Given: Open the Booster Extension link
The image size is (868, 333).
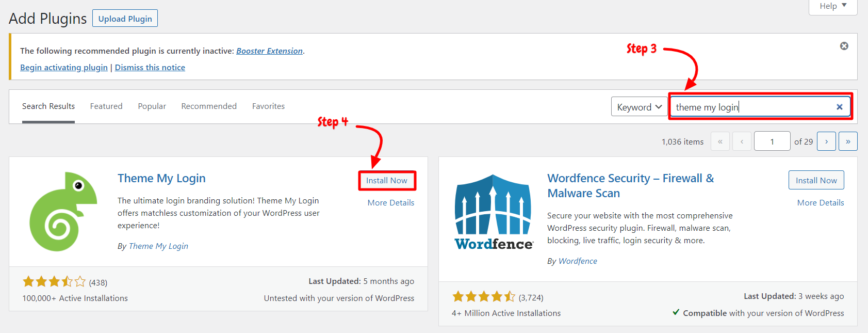Looking at the screenshot, I should coord(270,51).
